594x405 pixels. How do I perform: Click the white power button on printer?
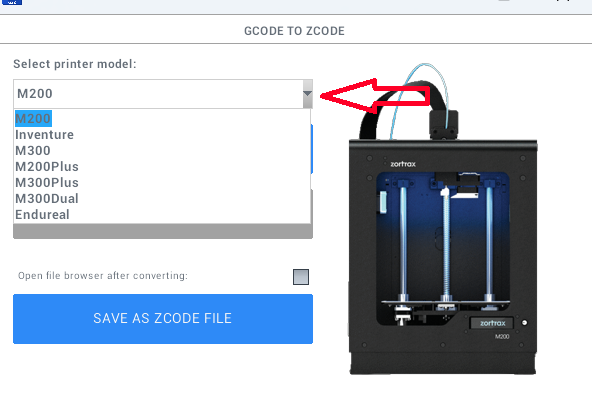coord(525,323)
